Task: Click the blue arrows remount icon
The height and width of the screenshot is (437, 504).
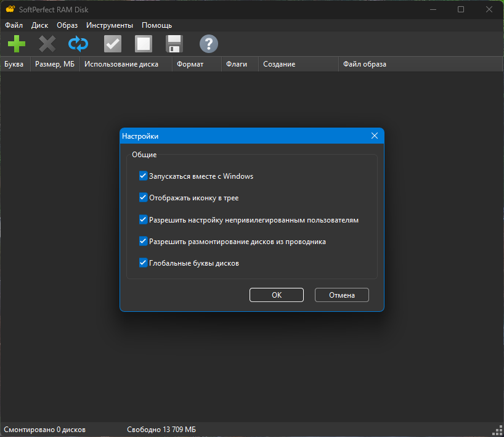Action: tap(78, 44)
